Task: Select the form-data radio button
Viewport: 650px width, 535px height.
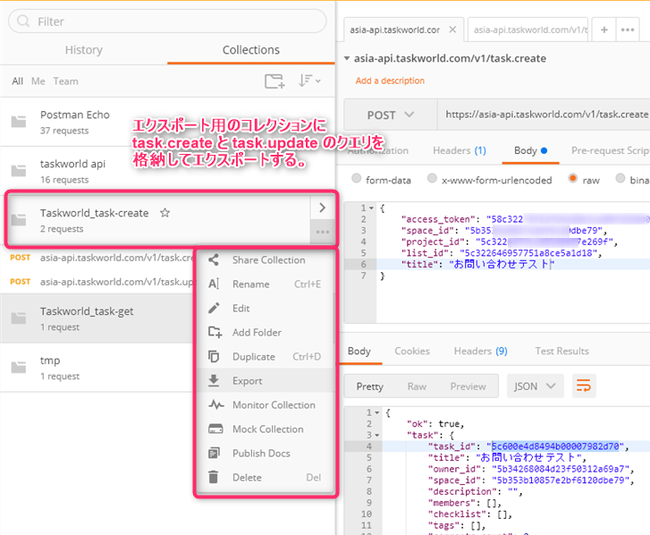Action: pos(356,178)
